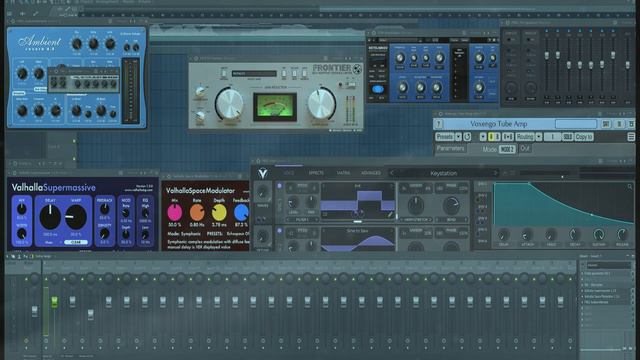Click Vital envelope DECAY knob

(574, 235)
